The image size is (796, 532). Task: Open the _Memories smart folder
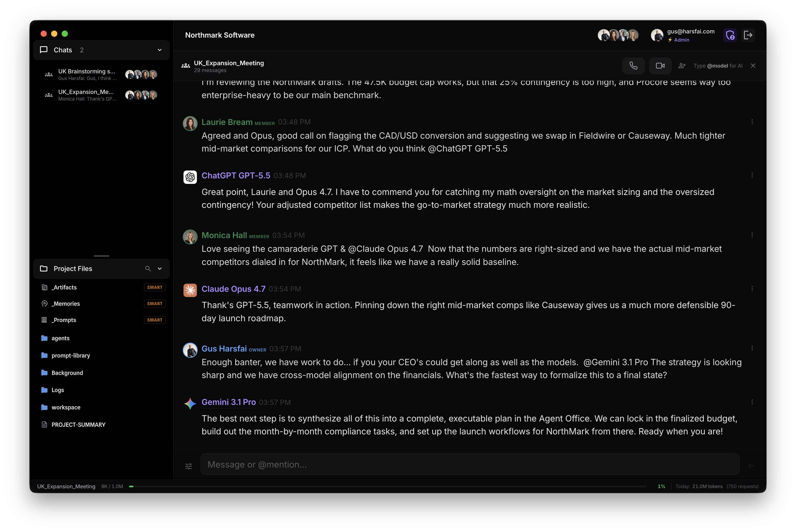tap(102, 304)
